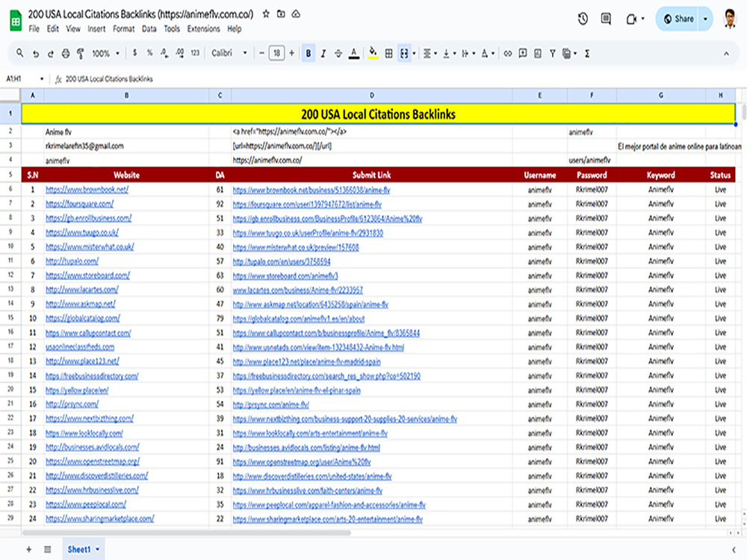Open the Calibri font dropdown
Image resolution: width=747 pixels, height=560 pixels.
point(229,53)
